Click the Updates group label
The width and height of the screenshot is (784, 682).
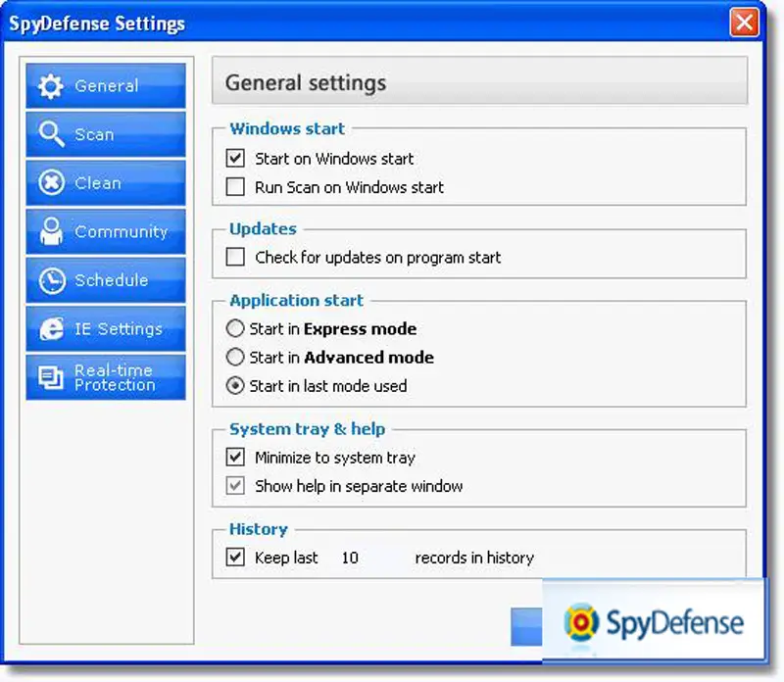pyautogui.click(x=263, y=228)
